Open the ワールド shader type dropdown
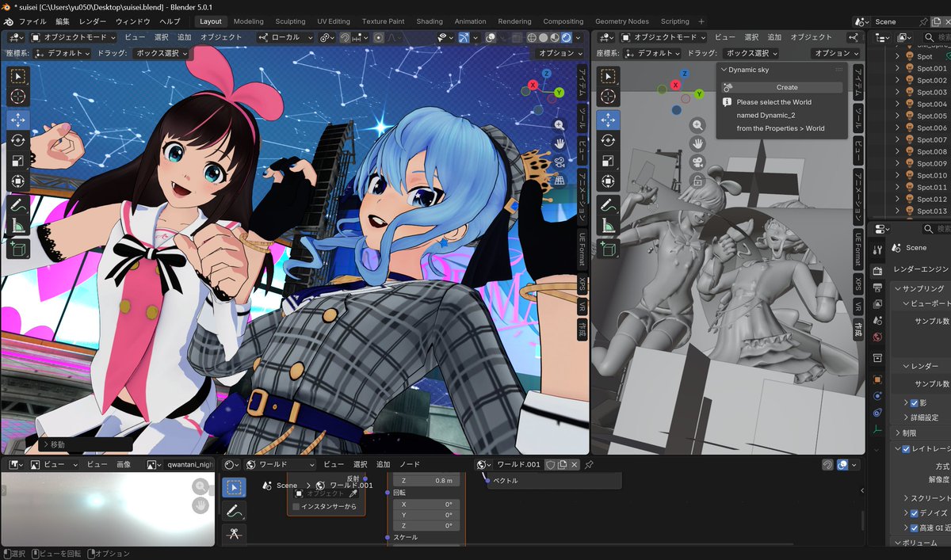Viewport: 951px width, 560px height. [x=281, y=465]
